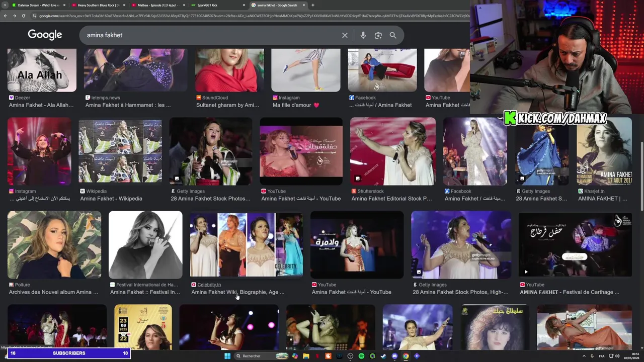Open the Polture leaf-background portrait thumbnail
This screenshot has width=644, height=362.
tap(54, 245)
